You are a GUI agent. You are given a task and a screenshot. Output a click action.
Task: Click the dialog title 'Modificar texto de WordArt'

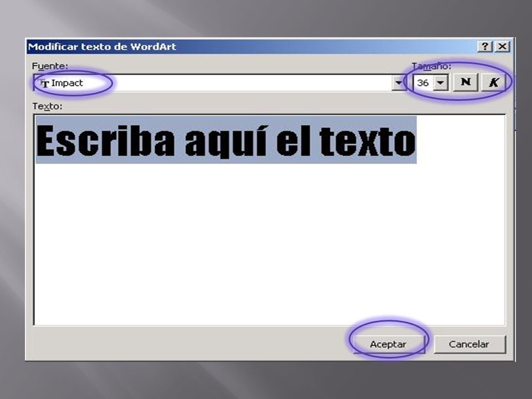pos(102,47)
